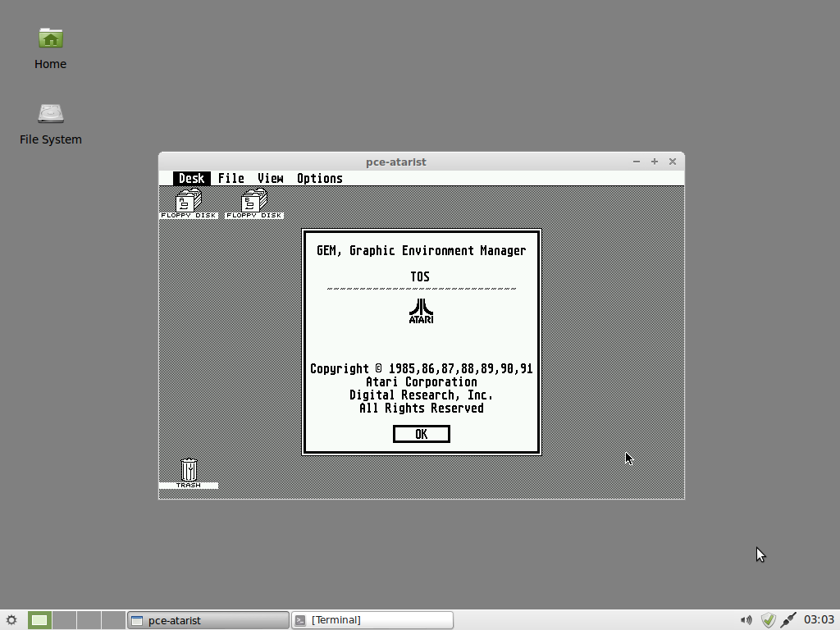
Task: Click the volume tray icon
Action: (x=746, y=620)
